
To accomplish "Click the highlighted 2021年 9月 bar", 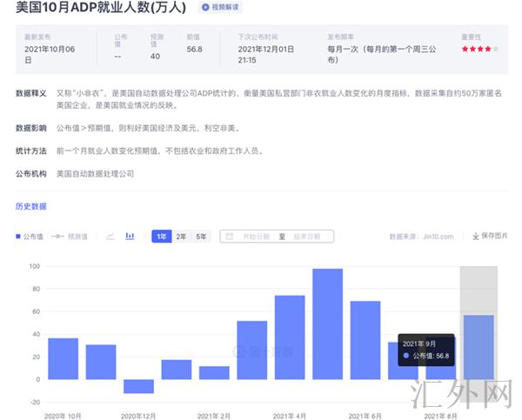I will 478,347.
